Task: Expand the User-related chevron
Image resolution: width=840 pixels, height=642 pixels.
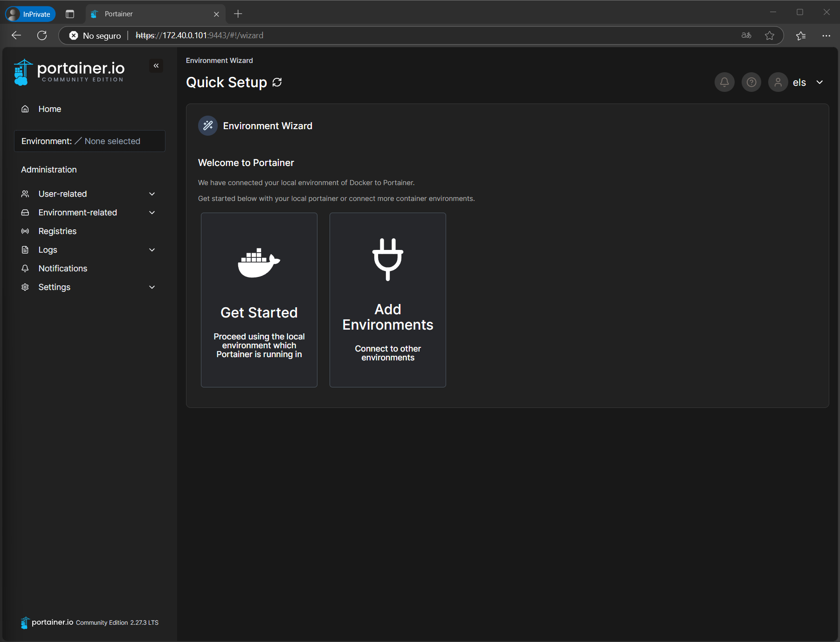Action: click(152, 194)
